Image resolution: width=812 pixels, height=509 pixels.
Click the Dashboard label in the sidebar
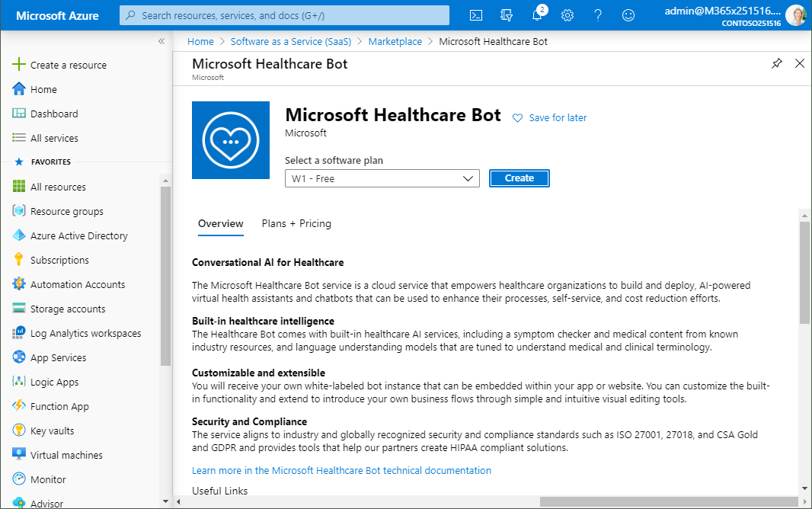coord(54,114)
